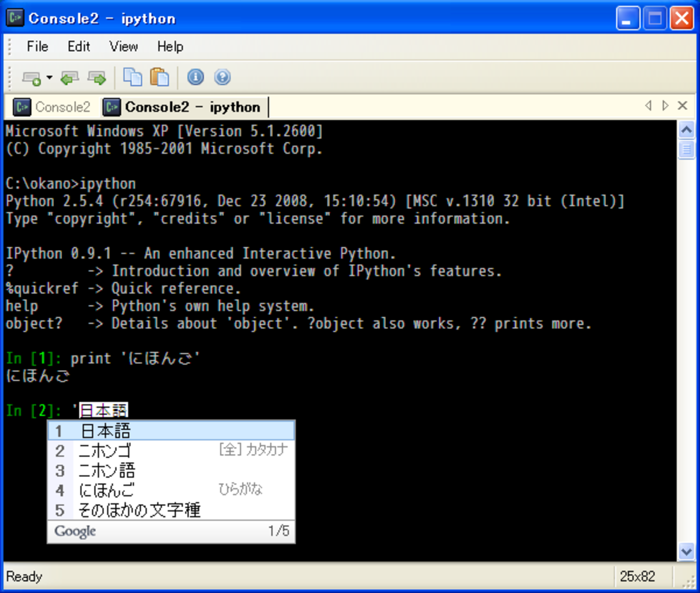
Task: Open the File menu
Action: (38, 47)
